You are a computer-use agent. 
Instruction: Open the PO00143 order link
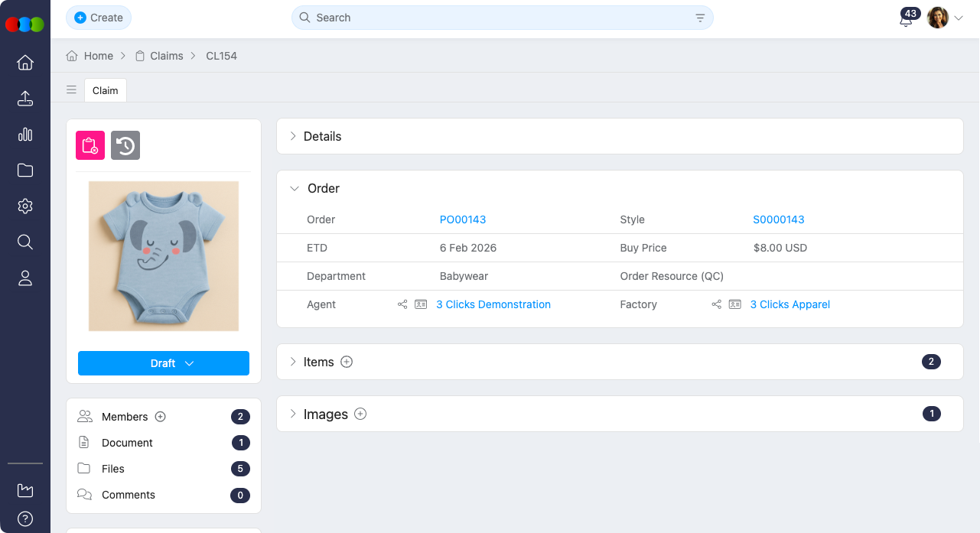coord(463,219)
